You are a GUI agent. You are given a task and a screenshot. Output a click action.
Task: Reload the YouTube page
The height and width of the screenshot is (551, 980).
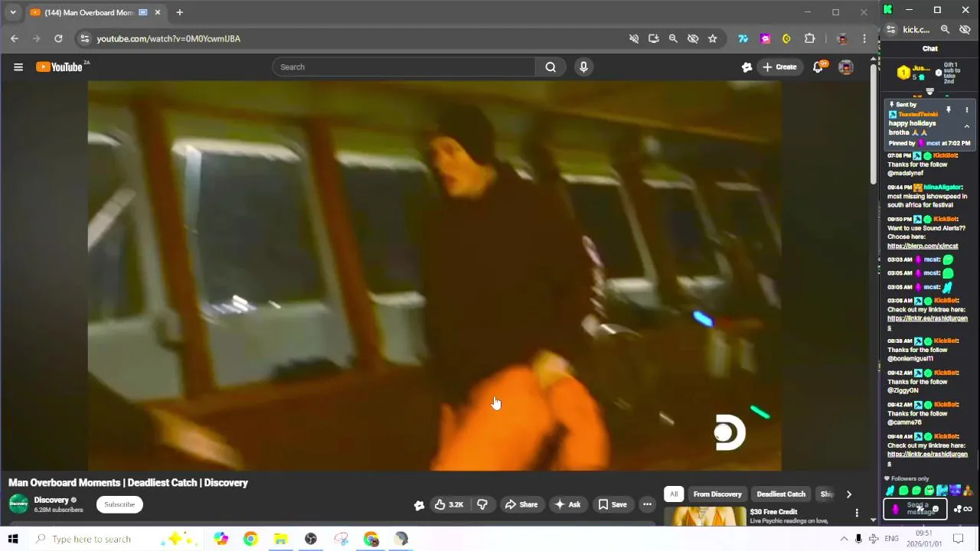tap(58, 38)
